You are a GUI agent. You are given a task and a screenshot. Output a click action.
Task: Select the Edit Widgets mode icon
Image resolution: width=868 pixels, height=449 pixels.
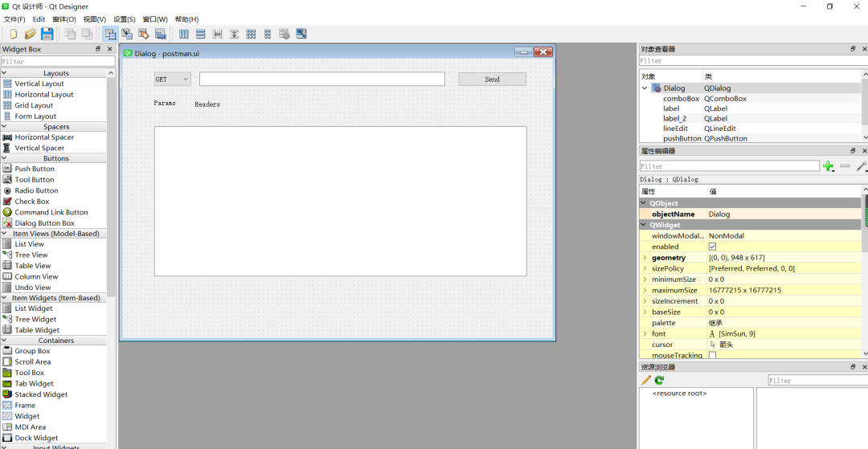point(111,34)
